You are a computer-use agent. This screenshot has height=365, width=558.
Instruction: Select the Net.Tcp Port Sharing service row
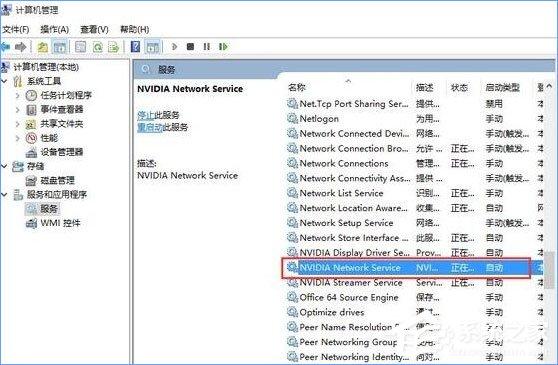(x=415, y=104)
